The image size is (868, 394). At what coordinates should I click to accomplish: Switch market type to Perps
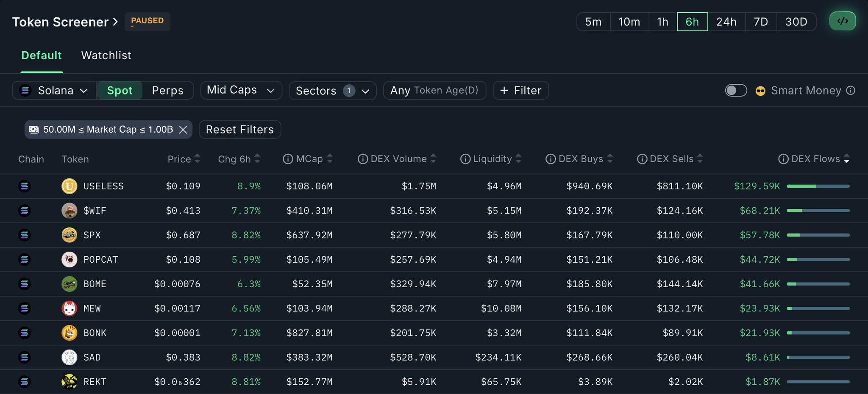pos(167,91)
